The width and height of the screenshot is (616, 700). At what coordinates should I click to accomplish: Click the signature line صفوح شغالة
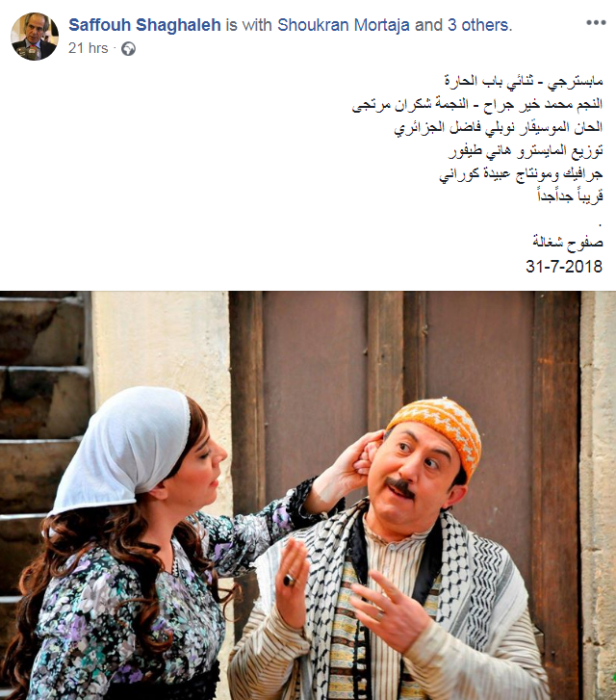point(567,243)
